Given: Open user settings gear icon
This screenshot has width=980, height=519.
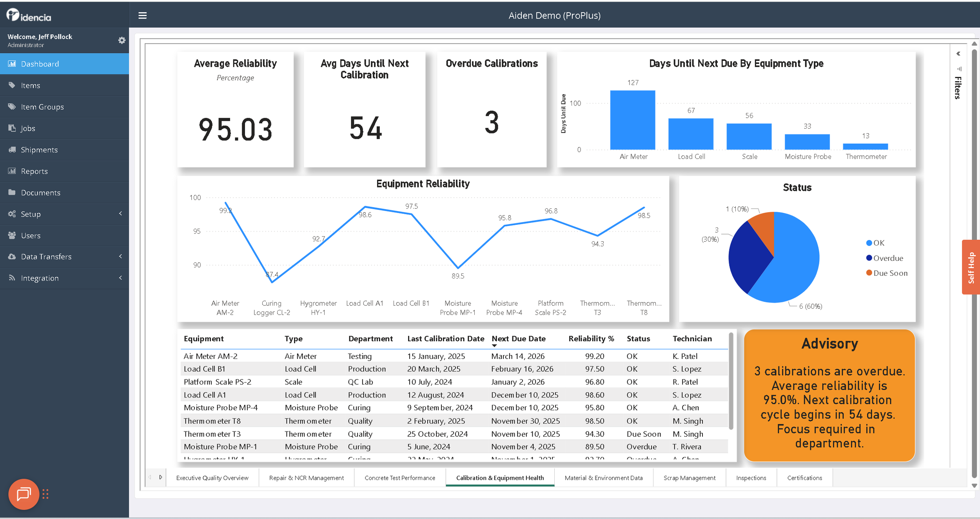Looking at the screenshot, I should click(x=122, y=40).
